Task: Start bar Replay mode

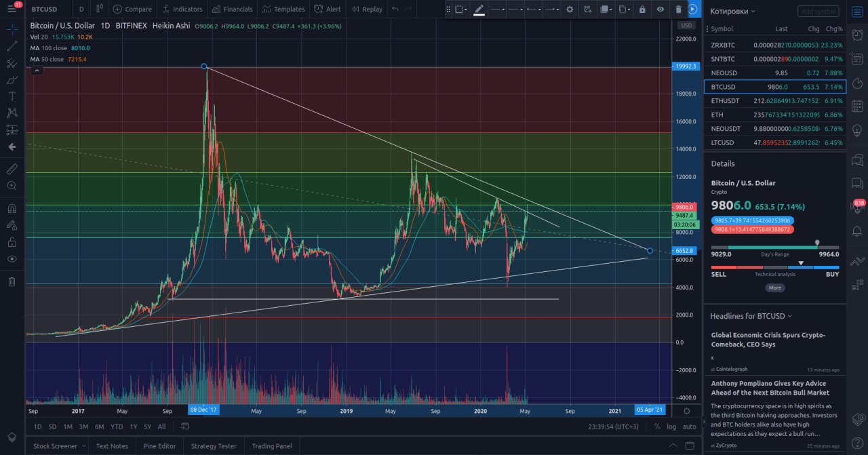Action: (x=367, y=9)
